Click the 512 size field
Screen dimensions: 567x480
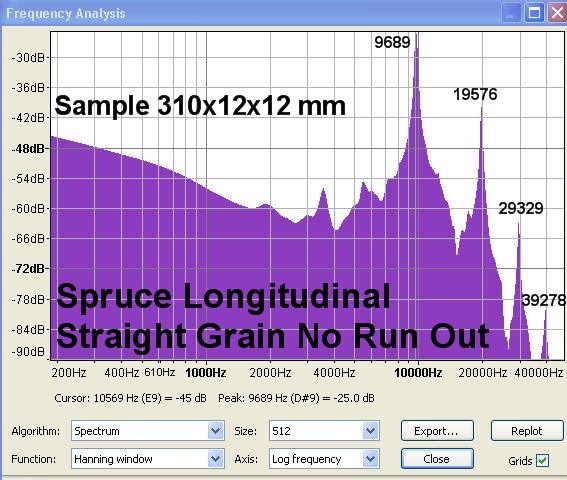point(316,431)
